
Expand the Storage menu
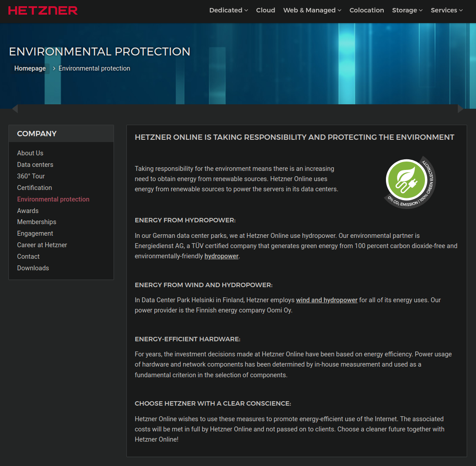pyautogui.click(x=407, y=10)
